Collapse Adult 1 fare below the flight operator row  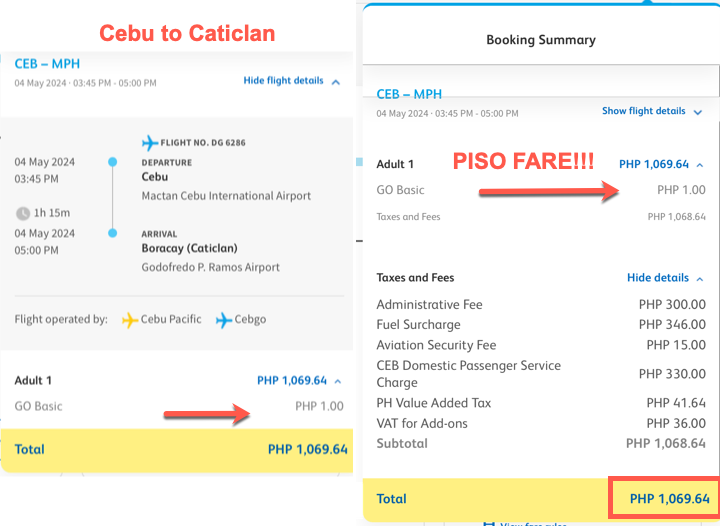[x=336, y=381]
